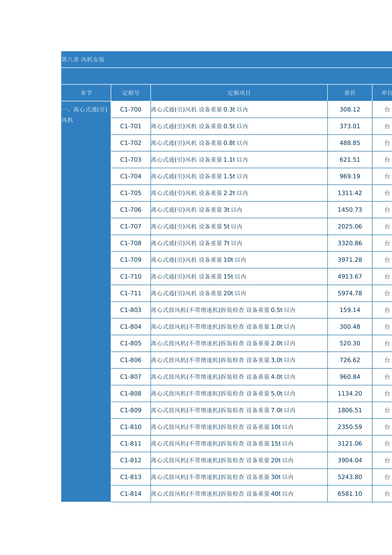
Task: Click base price 3971.28
Action: [350, 260]
